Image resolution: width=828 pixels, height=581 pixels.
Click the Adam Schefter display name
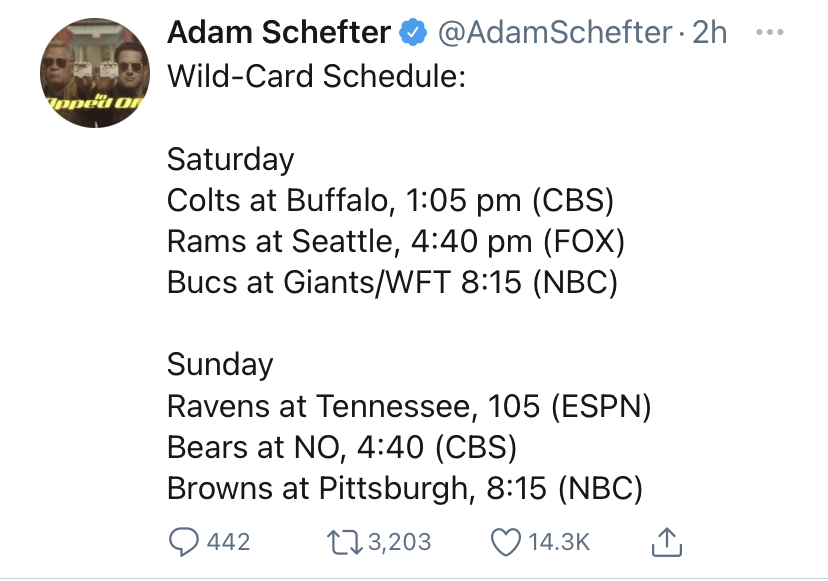(x=278, y=32)
